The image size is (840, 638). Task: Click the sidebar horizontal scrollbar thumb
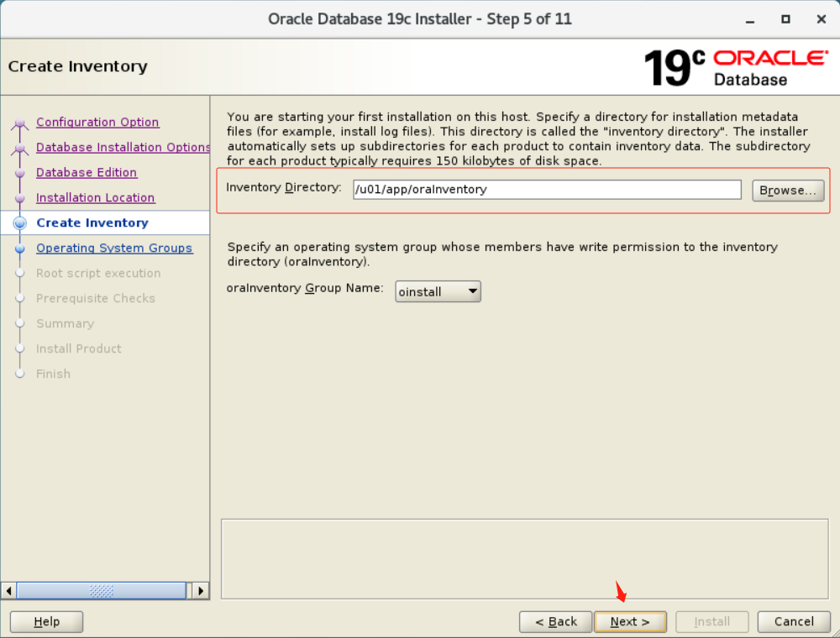tap(102, 591)
